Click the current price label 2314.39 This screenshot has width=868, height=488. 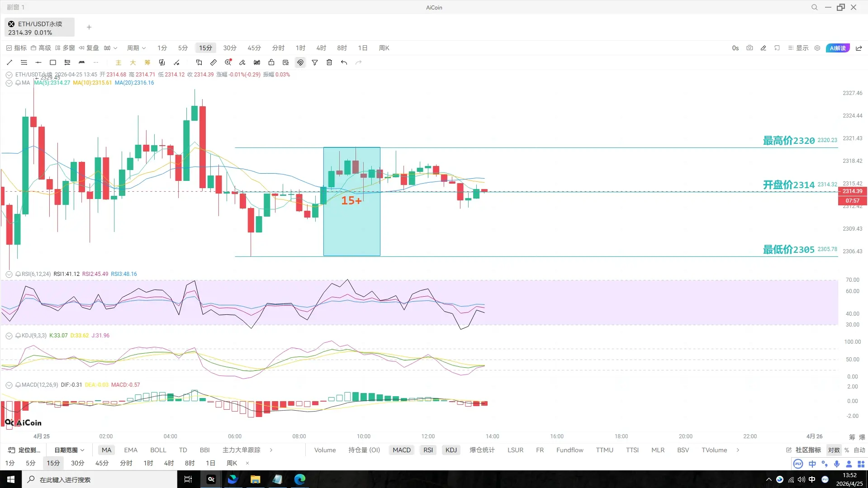[x=853, y=191]
